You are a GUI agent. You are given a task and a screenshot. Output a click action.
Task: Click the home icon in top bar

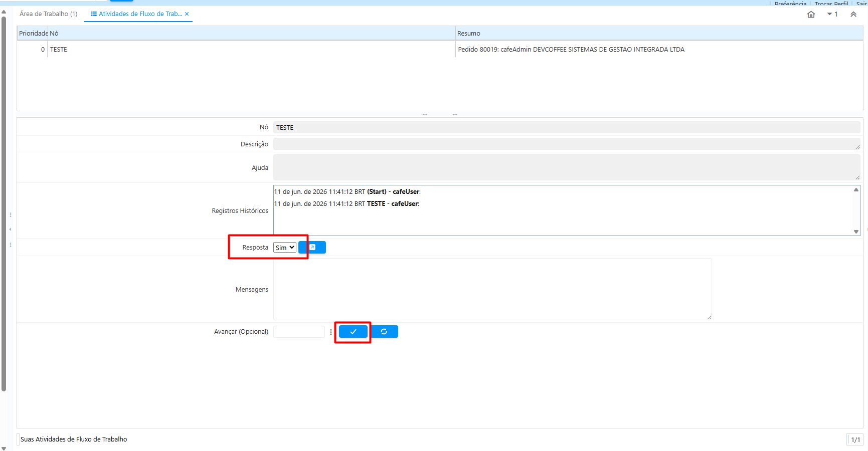pos(811,15)
